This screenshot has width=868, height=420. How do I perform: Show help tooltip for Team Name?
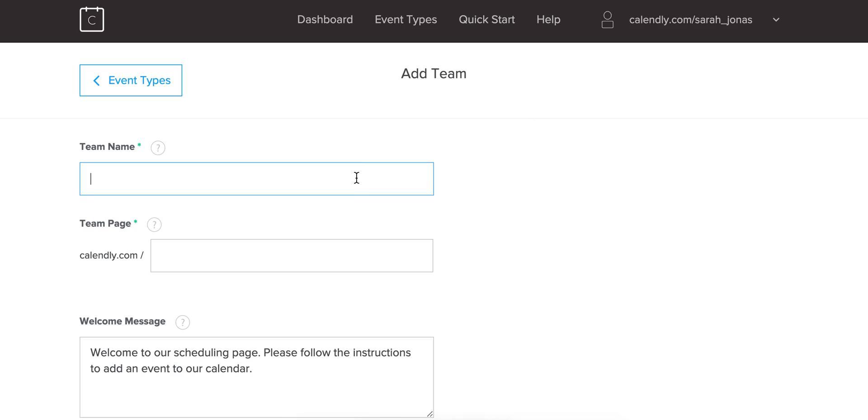click(x=158, y=148)
